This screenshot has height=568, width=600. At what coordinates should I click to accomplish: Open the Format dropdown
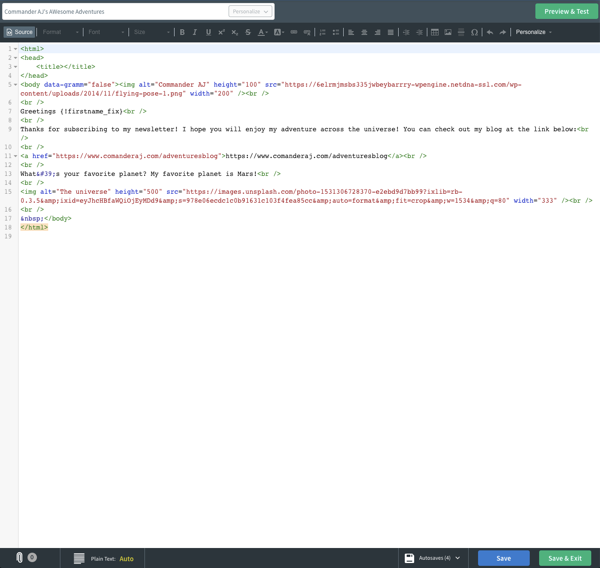60,32
